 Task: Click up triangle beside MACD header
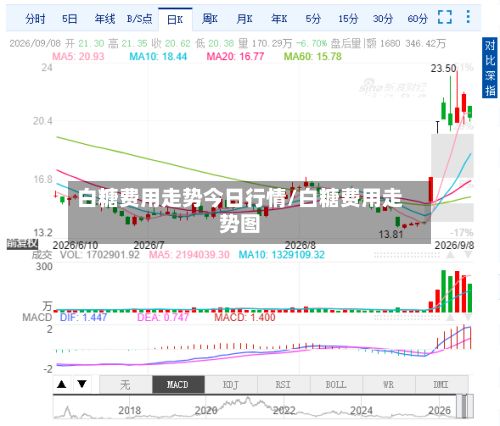[450, 317]
